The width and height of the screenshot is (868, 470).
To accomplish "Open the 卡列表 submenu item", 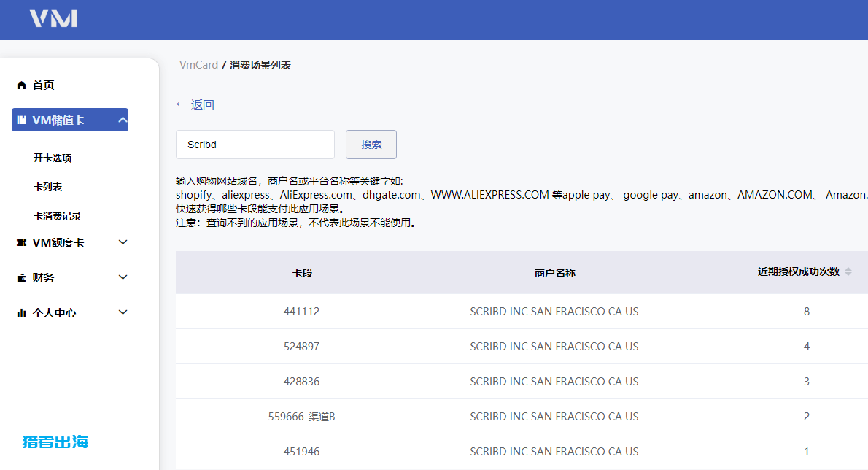I will point(47,187).
